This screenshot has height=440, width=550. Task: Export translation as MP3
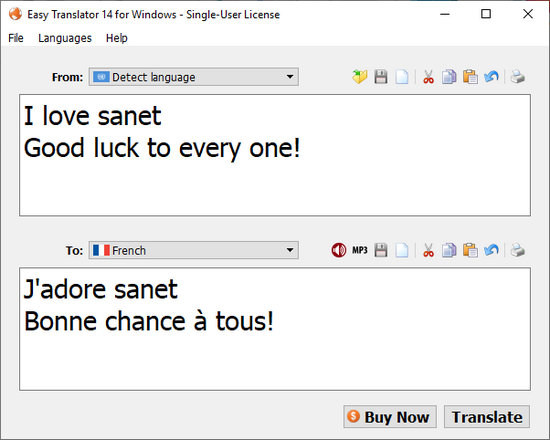pyautogui.click(x=360, y=250)
